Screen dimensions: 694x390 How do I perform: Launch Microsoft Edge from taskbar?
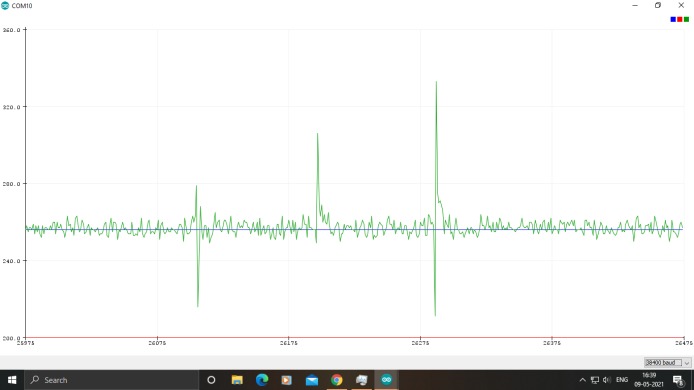pyautogui.click(x=262, y=380)
